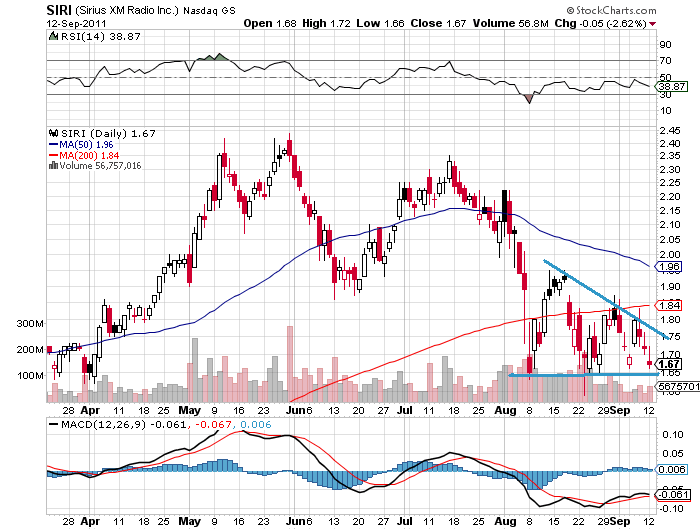The height and width of the screenshot is (530, 700).
Task: Click the MACD(12,26,9) legend label
Action: click(104, 424)
